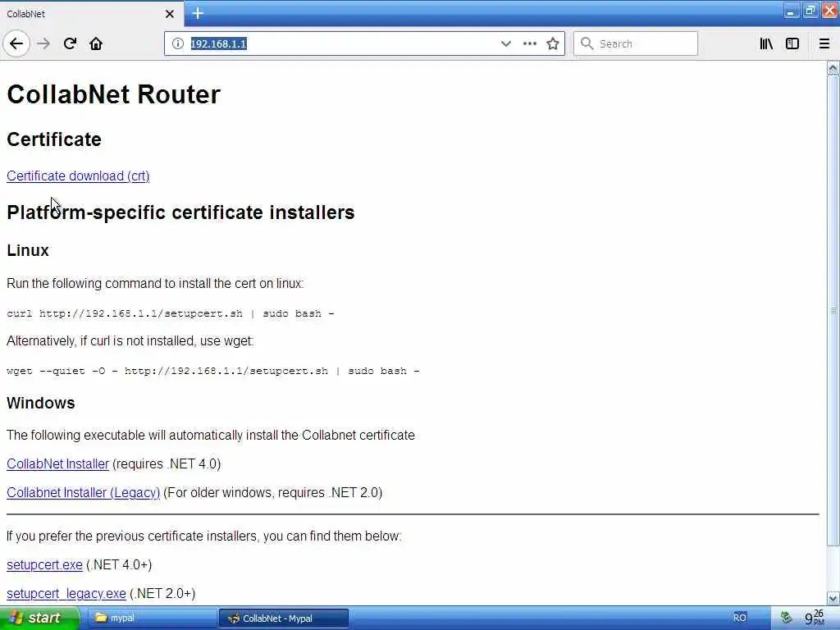840x630 pixels.
Task: Open page actions three-dots menu
Action: (x=529, y=43)
